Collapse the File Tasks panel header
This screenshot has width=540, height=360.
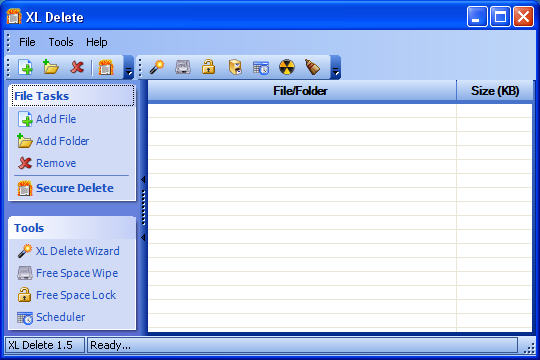72,96
